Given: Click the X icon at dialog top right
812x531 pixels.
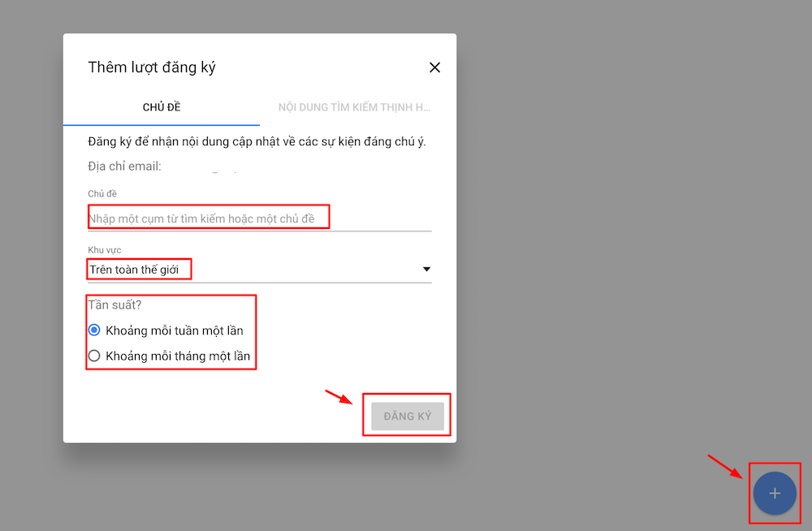Looking at the screenshot, I should pyautogui.click(x=435, y=67).
